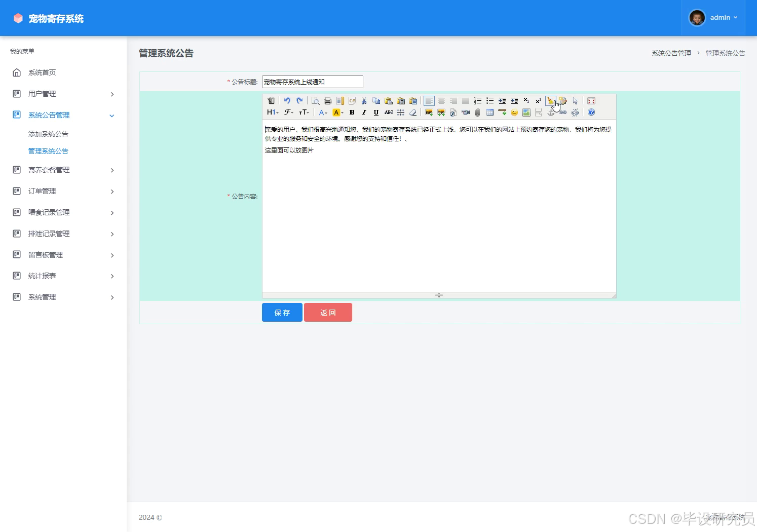This screenshot has width=757, height=532.
Task: Toggle numbered list formatting
Action: [x=478, y=101]
